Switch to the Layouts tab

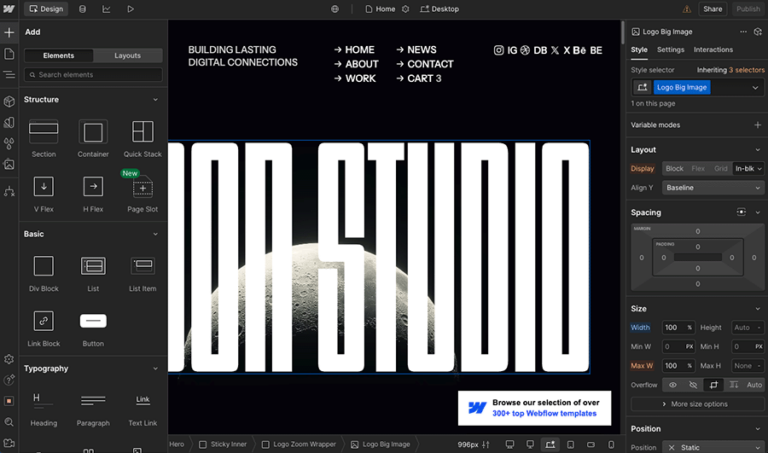click(x=127, y=56)
